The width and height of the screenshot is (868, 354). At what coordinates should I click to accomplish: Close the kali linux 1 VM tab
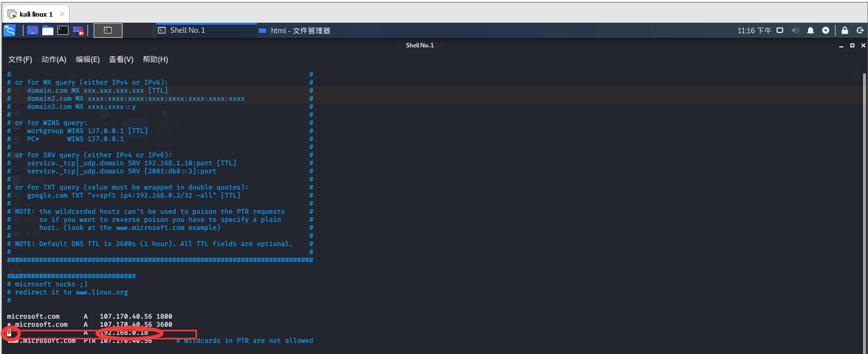pyautogui.click(x=62, y=14)
